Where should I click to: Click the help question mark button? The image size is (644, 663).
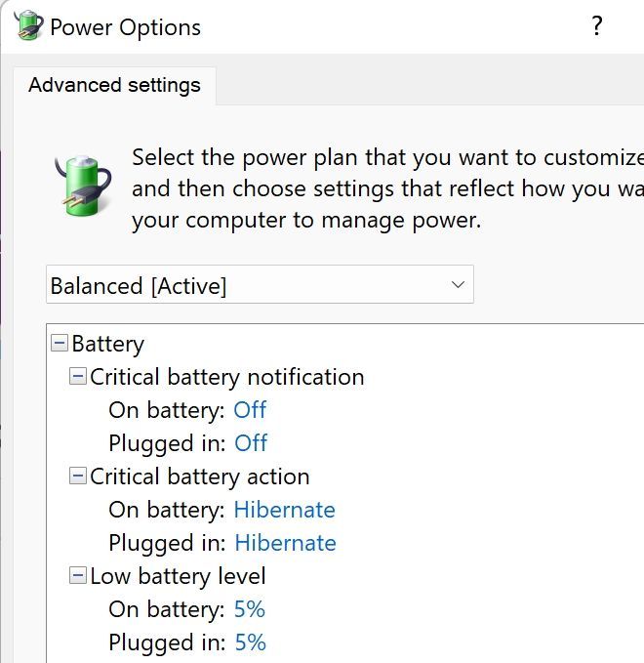pyautogui.click(x=598, y=26)
